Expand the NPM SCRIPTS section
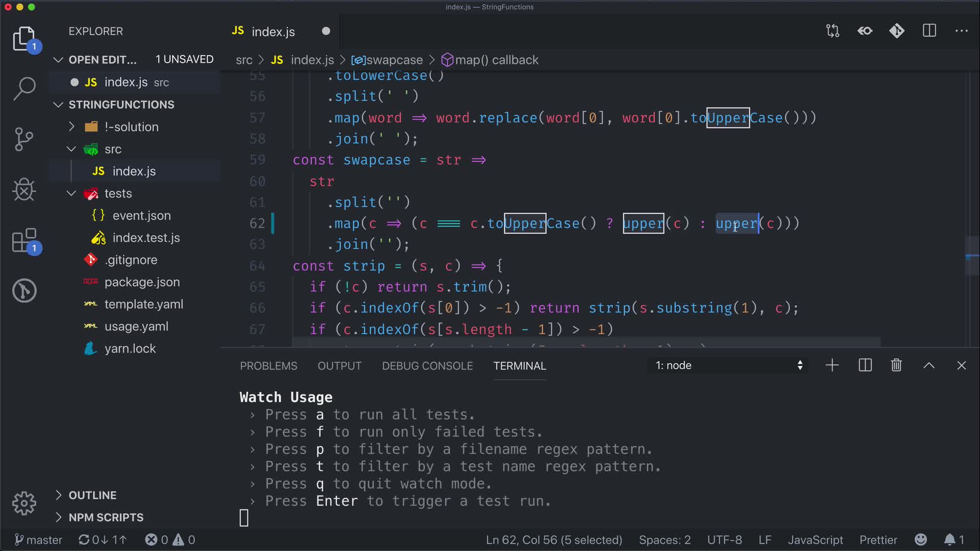This screenshot has width=980, height=551. coord(106,517)
